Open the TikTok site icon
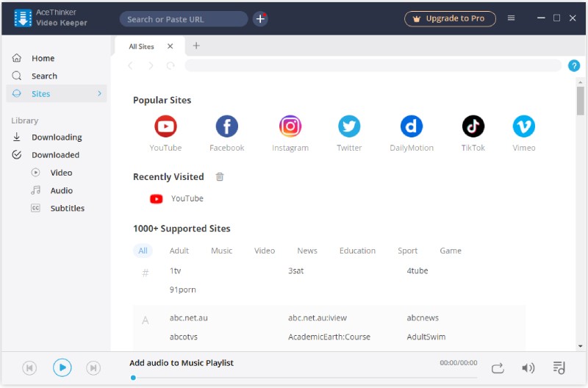 (473, 126)
